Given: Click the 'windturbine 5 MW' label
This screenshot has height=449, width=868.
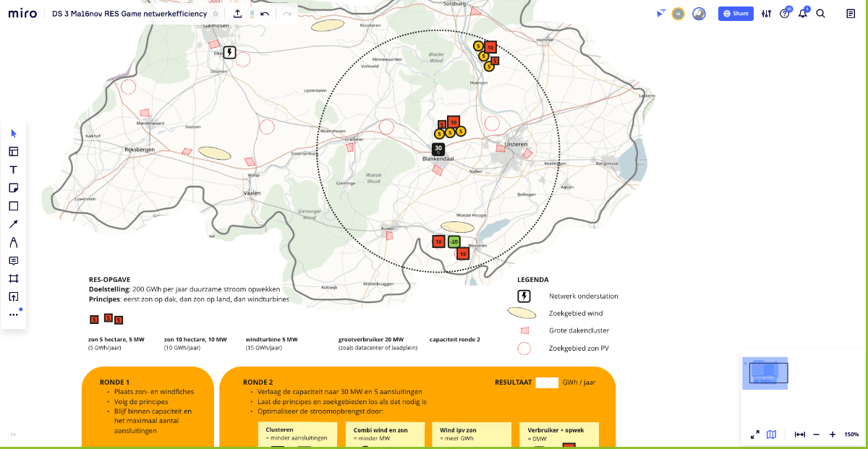Looking at the screenshot, I should 271,339.
